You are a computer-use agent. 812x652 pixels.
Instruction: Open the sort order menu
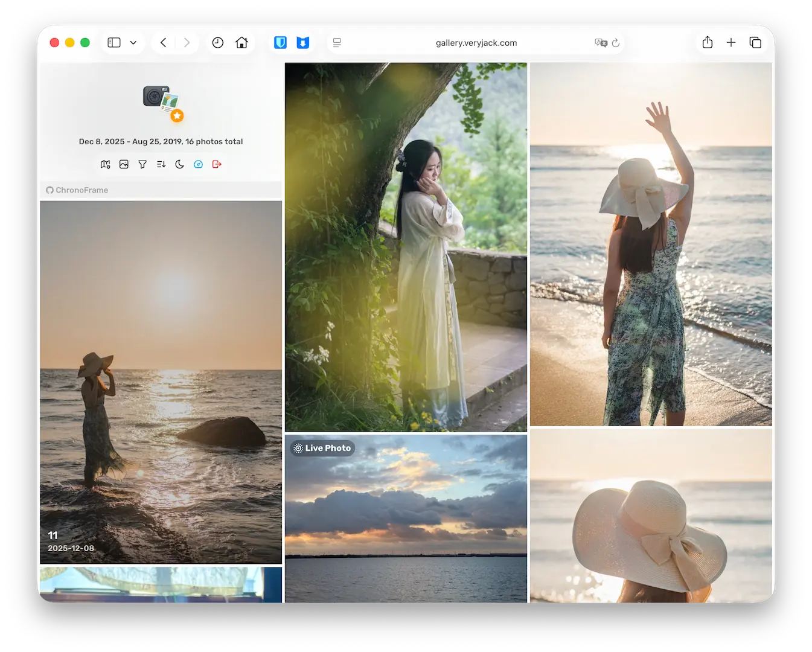pos(161,164)
